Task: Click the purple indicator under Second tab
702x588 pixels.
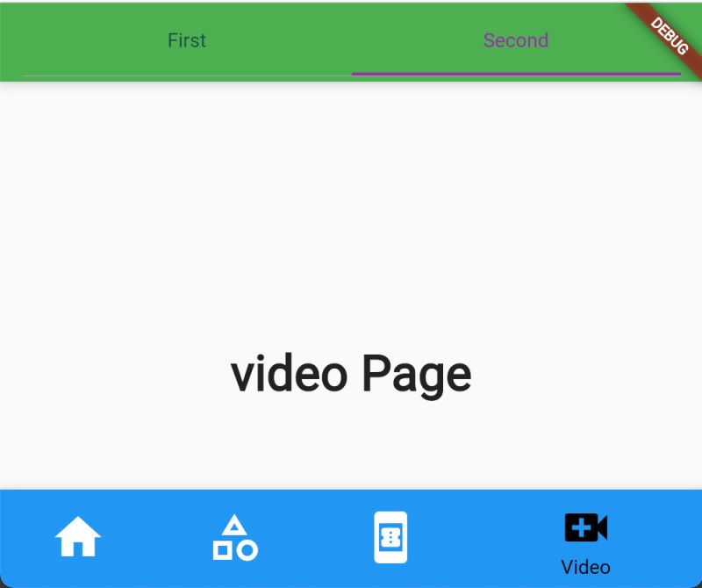Action: (516, 74)
